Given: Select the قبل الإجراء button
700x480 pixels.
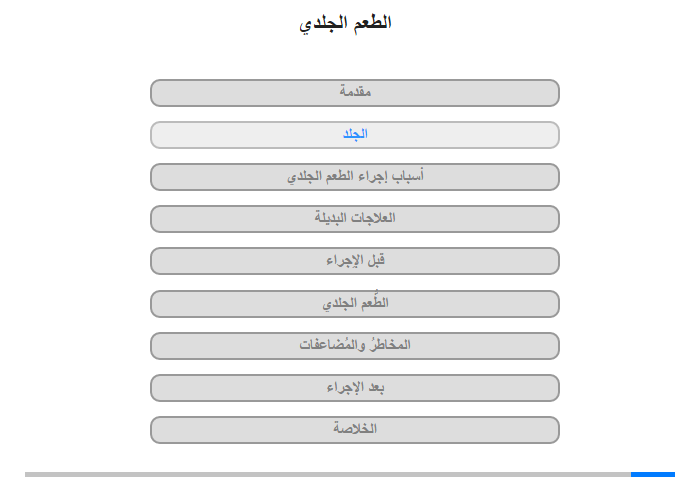Looking at the screenshot, I should click(x=355, y=261).
